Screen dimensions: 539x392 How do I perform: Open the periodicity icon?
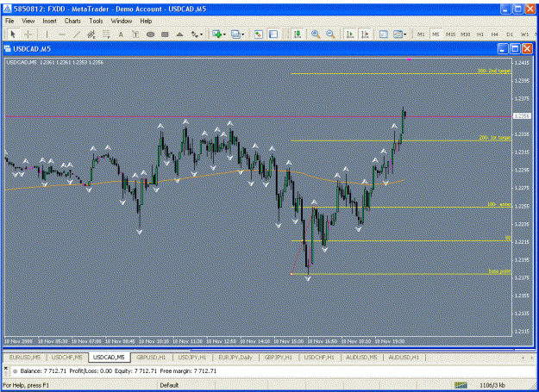pyautogui.click(x=383, y=34)
